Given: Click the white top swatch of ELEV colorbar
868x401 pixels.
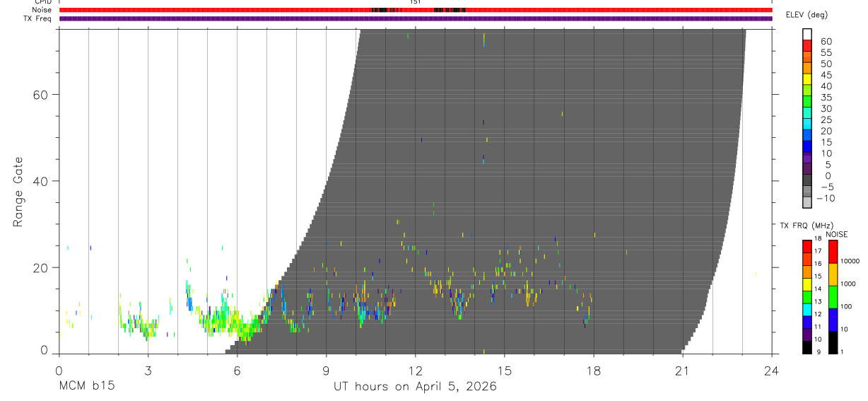Looking at the screenshot, I should coord(807,35).
